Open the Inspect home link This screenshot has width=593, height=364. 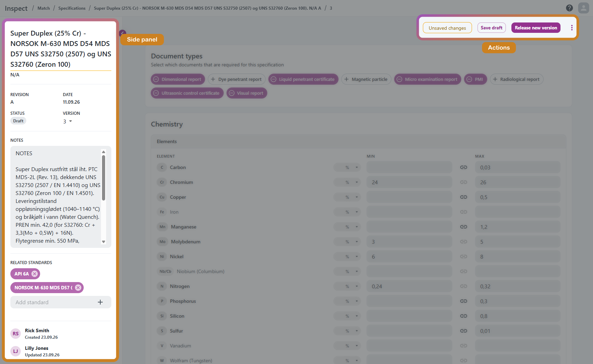[x=16, y=8]
